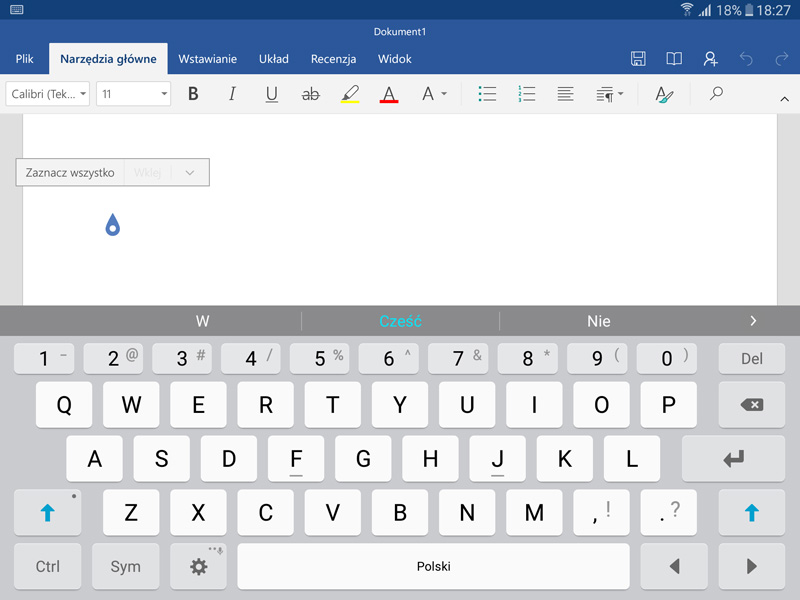Tap Zaznacz wszystko in the popup

coord(70,173)
